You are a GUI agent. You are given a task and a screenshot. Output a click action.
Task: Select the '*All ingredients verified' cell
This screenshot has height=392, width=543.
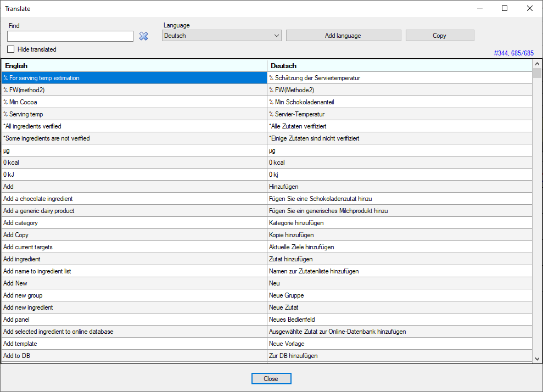click(x=135, y=126)
